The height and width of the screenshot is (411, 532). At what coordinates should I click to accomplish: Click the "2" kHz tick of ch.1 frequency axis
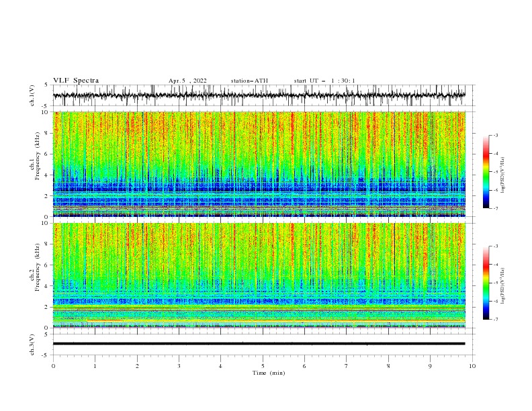tap(47, 196)
